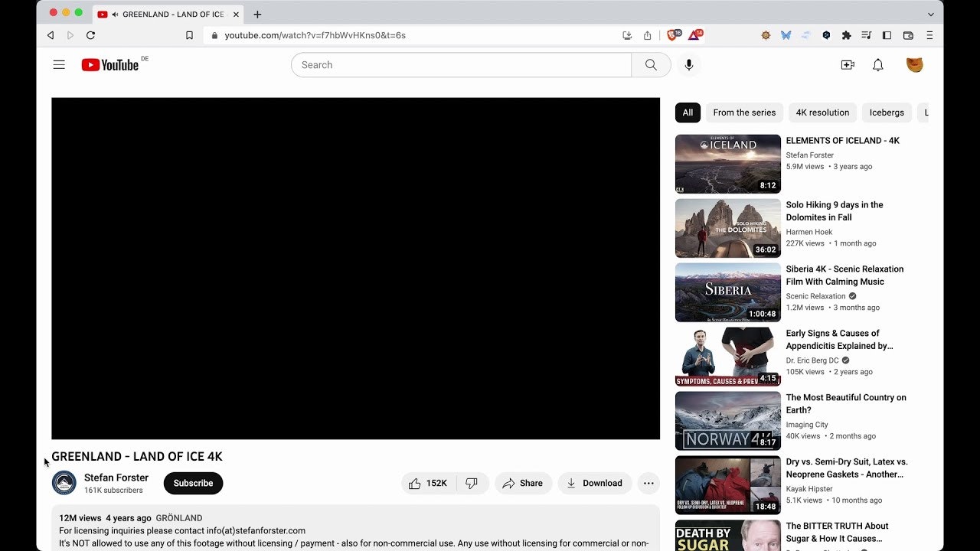Open the Siberia 4K thumbnail

[728, 292]
